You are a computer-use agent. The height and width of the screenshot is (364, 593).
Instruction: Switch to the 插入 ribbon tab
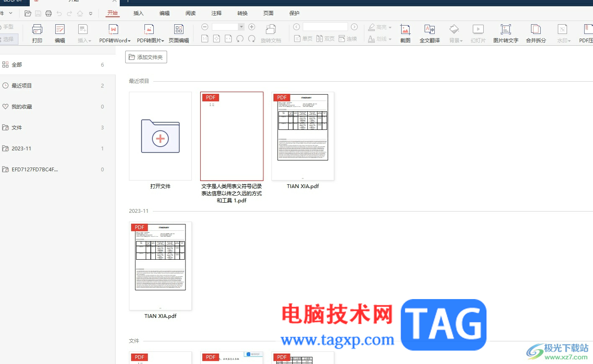(139, 13)
